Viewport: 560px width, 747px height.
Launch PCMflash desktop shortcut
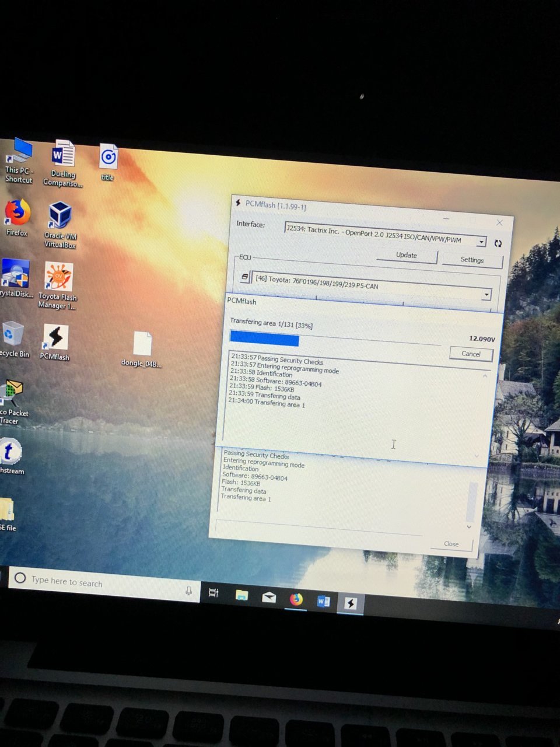(x=55, y=342)
